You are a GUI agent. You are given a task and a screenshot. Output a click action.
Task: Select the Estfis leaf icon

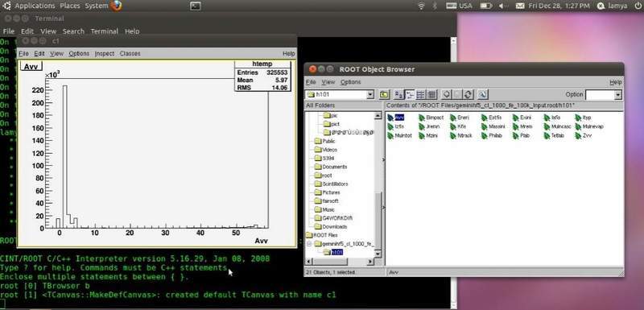(485, 118)
